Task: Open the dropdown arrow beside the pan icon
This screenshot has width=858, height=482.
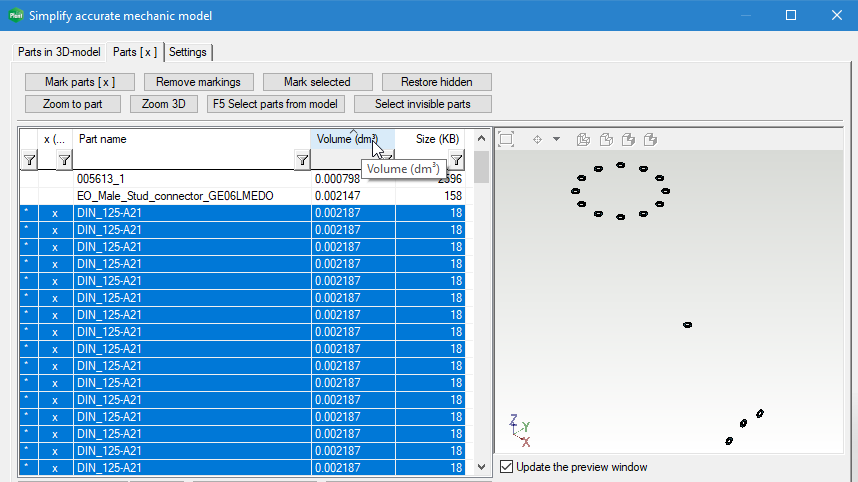Action: pyautogui.click(x=557, y=139)
